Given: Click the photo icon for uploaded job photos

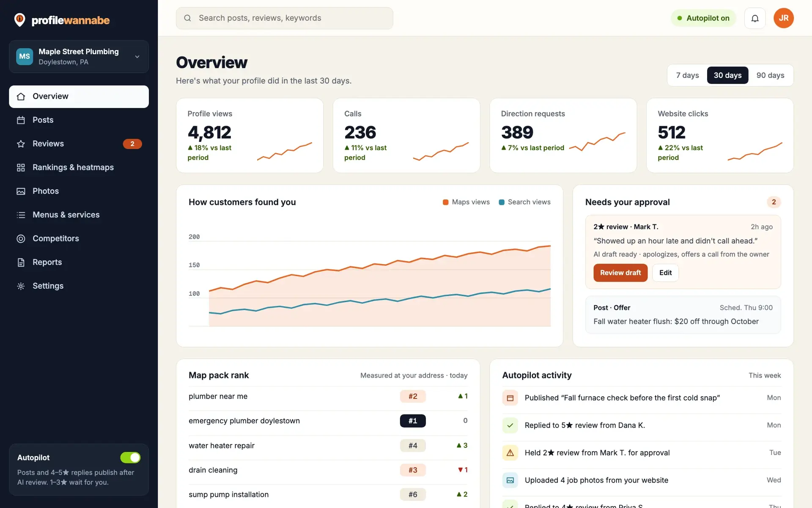Looking at the screenshot, I should [510, 480].
